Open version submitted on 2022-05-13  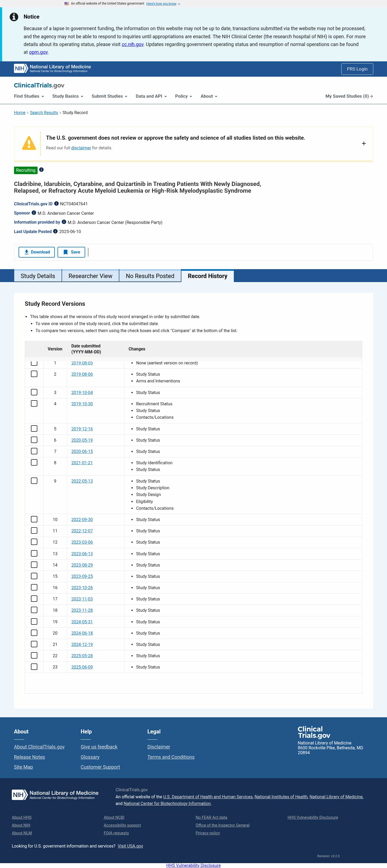82,481
